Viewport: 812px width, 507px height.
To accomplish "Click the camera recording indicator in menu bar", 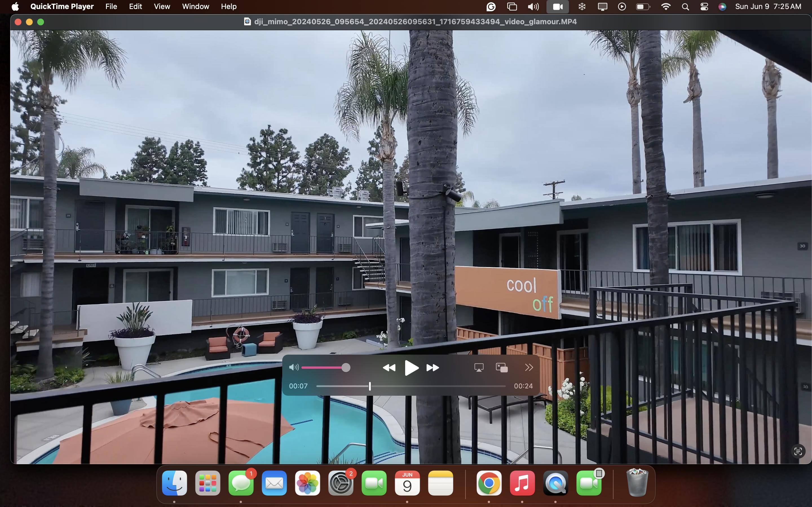I will click(557, 6).
